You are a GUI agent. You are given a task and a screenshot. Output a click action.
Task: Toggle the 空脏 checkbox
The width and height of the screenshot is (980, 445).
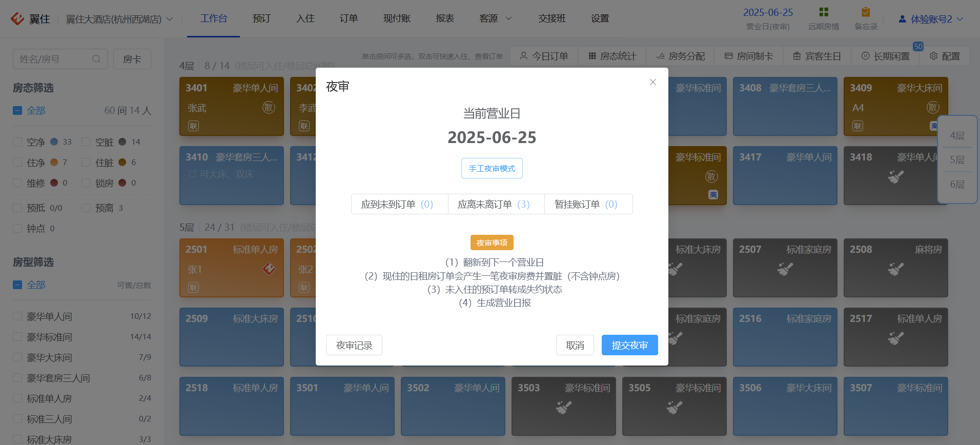point(86,142)
